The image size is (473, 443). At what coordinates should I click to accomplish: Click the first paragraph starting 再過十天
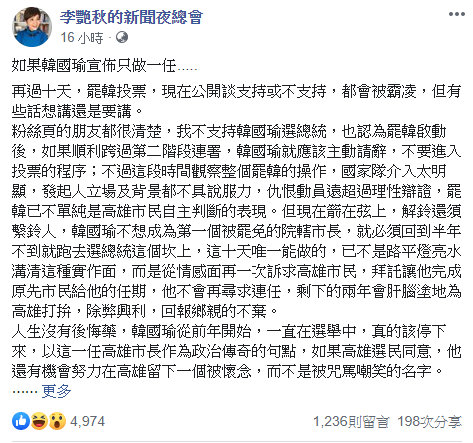(236, 101)
